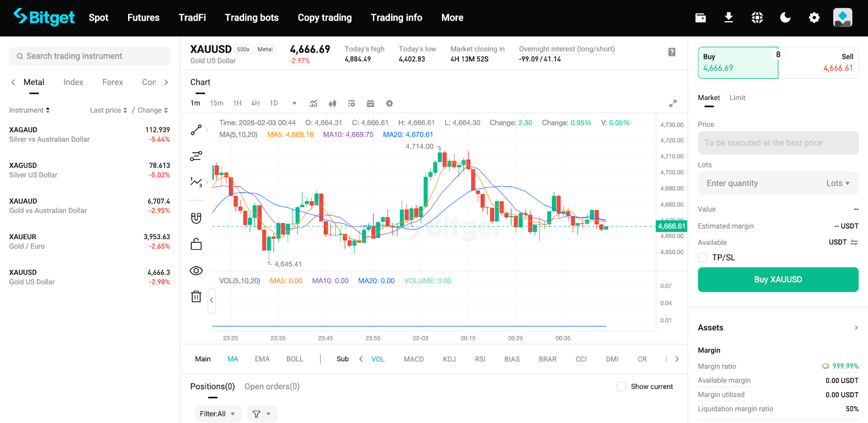Viewport: 868px width, 423px height.
Task: Check the Show current box
Action: pyautogui.click(x=622, y=387)
